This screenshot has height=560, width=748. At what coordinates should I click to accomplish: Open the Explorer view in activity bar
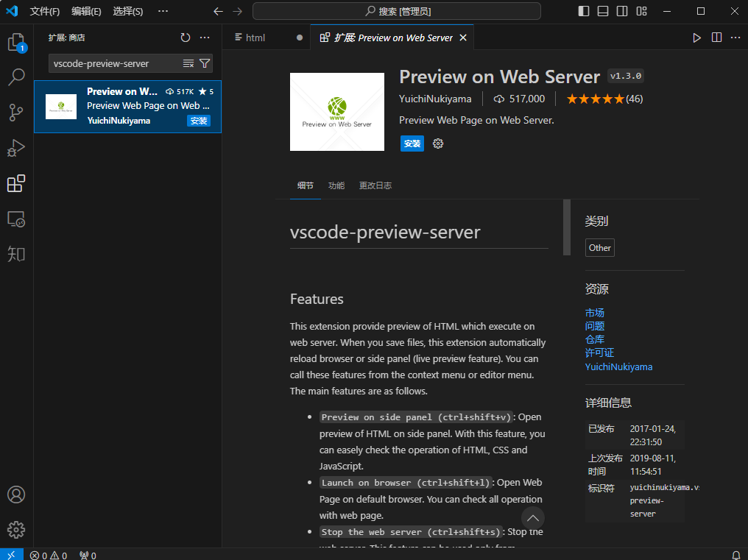pos(17,43)
